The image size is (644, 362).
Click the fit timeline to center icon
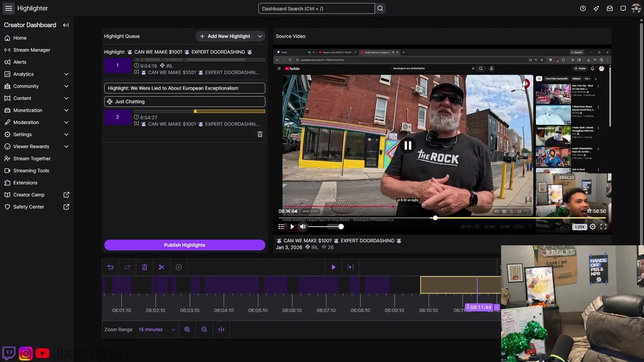[221, 329]
